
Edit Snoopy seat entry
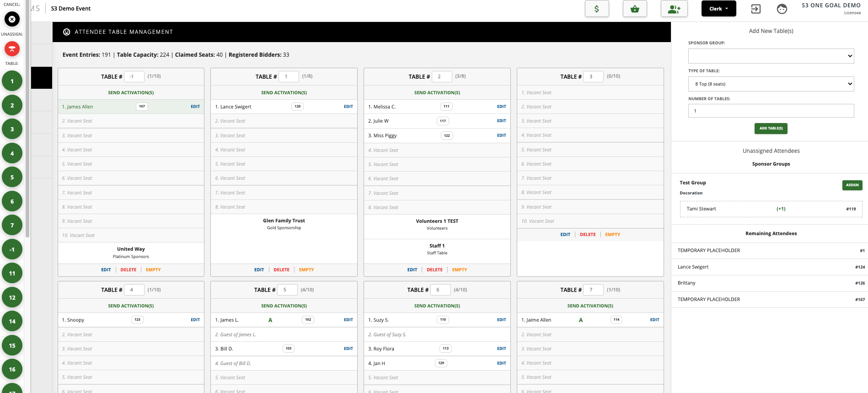point(195,320)
